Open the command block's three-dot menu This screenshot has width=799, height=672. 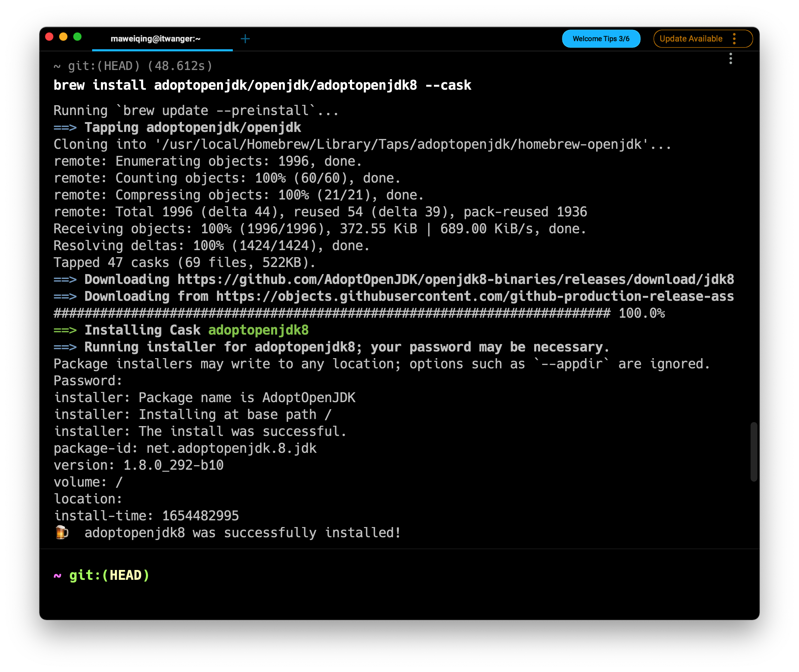tap(730, 59)
